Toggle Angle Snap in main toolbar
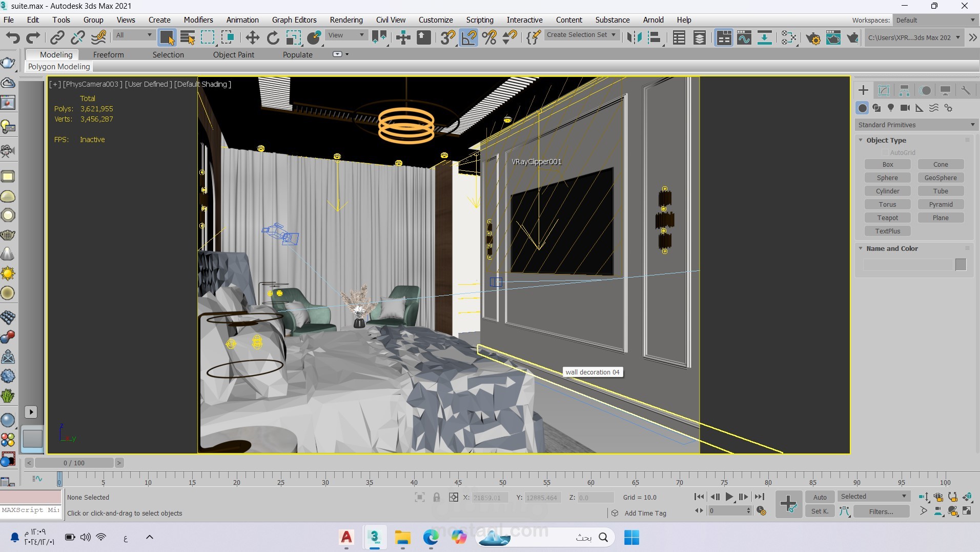Screen dimensions: 980x552 click(x=468, y=37)
